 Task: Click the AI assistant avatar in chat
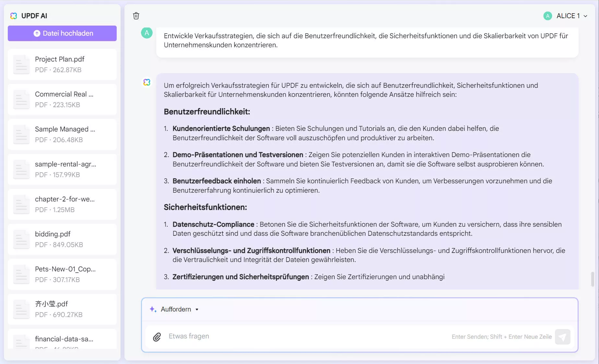click(x=147, y=82)
